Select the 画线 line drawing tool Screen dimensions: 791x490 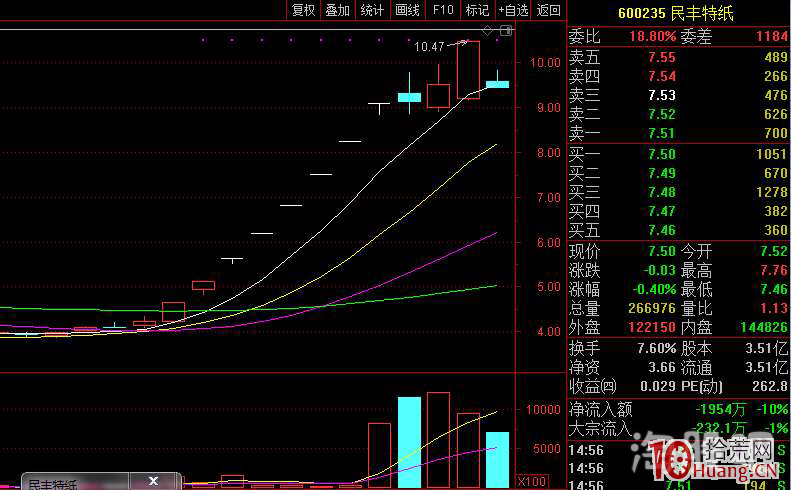(408, 10)
